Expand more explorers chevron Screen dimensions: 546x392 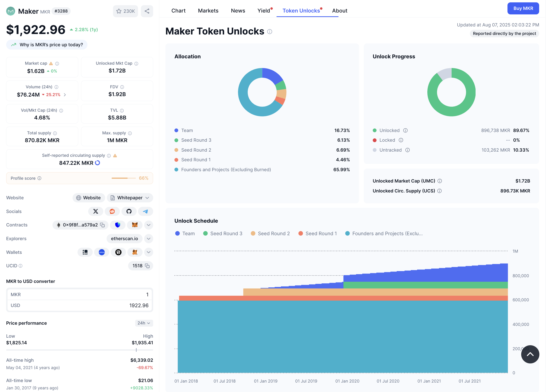[x=148, y=239]
